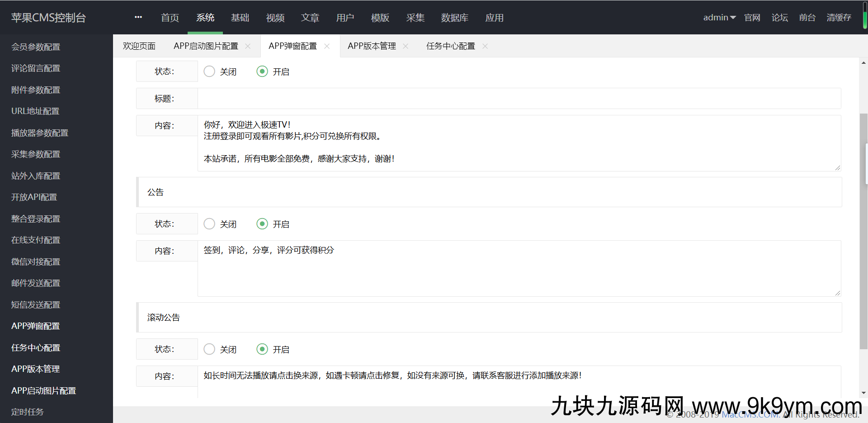Open the 数据库 menu
The width and height of the screenshot is (868, 423).
[455, 18]
